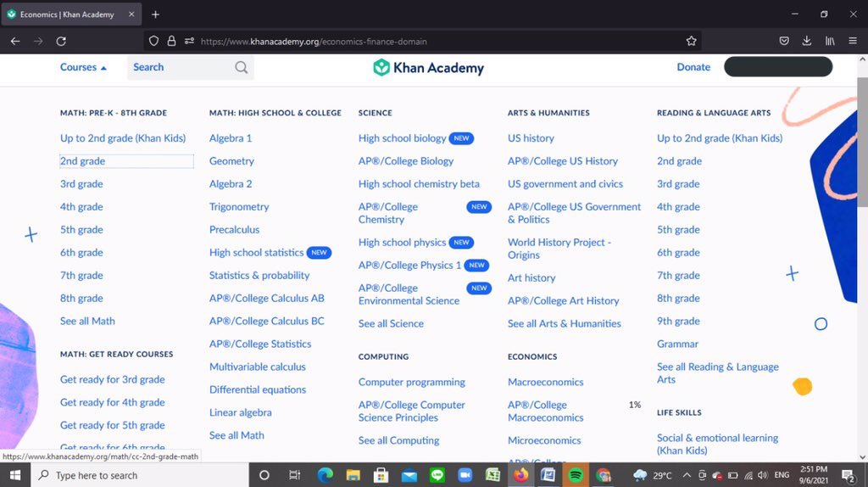Open Multivariable calculus link
Viewport: 868px width, 487px height.
tap(258, 367)
